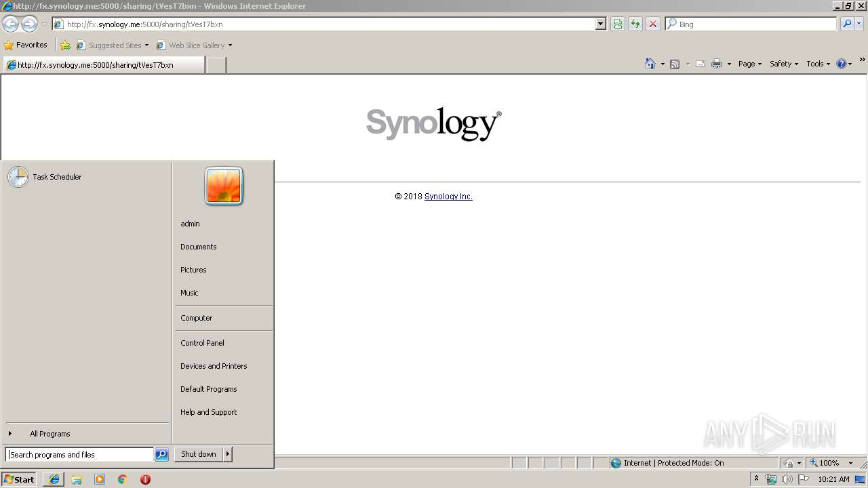Open Help and Support
868x488 pixels.
click(224, 412)
